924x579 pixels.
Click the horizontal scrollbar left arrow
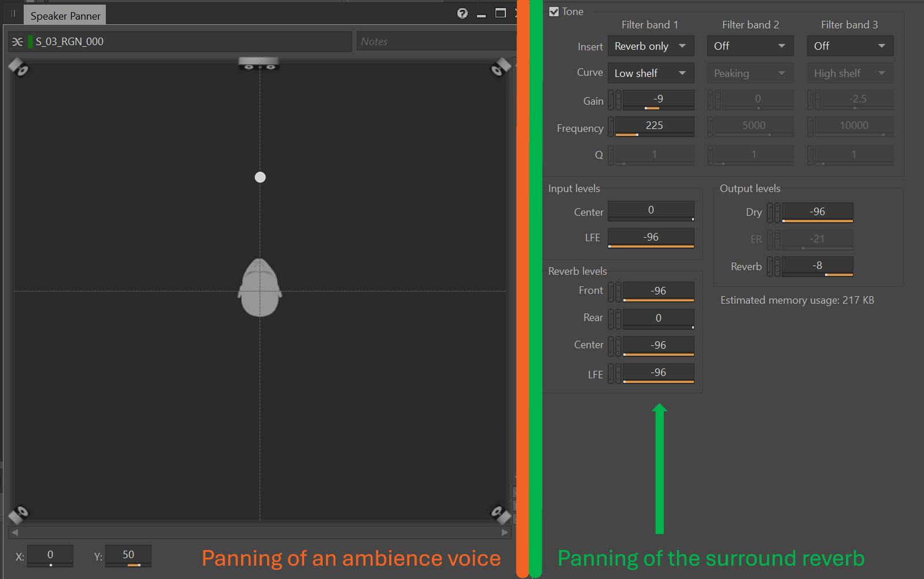[x=15, y=532]
